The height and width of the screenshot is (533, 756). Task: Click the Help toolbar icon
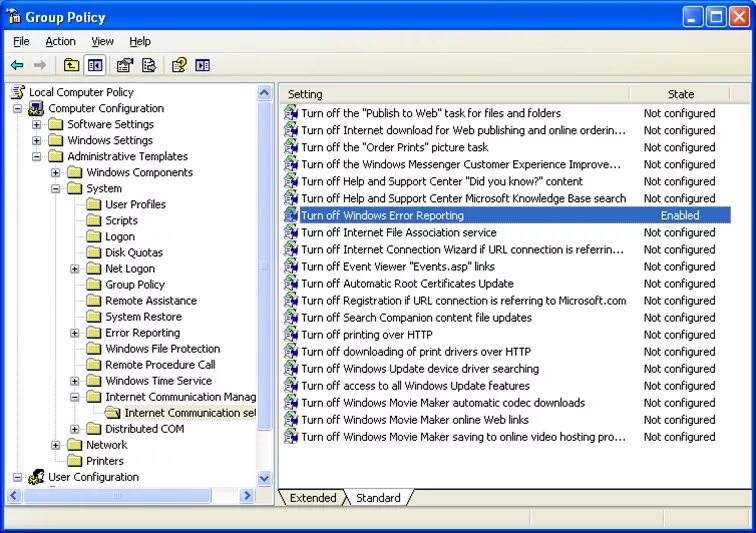click(x=179, y=65)
